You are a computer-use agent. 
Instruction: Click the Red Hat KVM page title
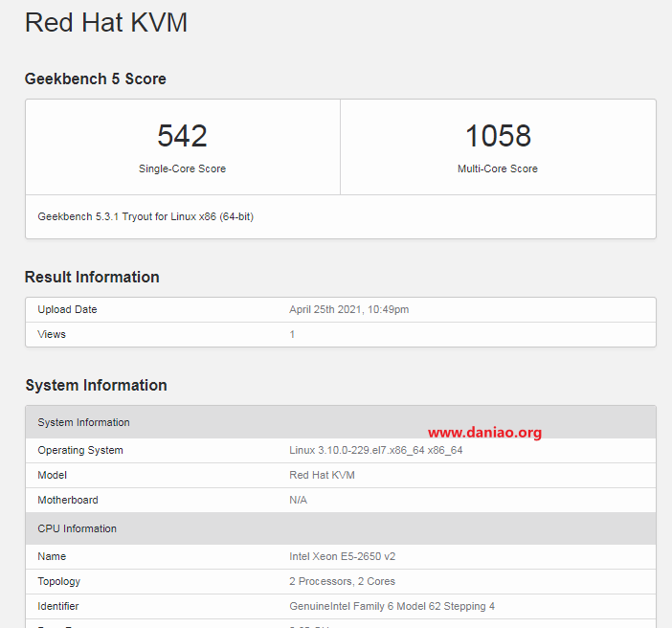(106, 22)
